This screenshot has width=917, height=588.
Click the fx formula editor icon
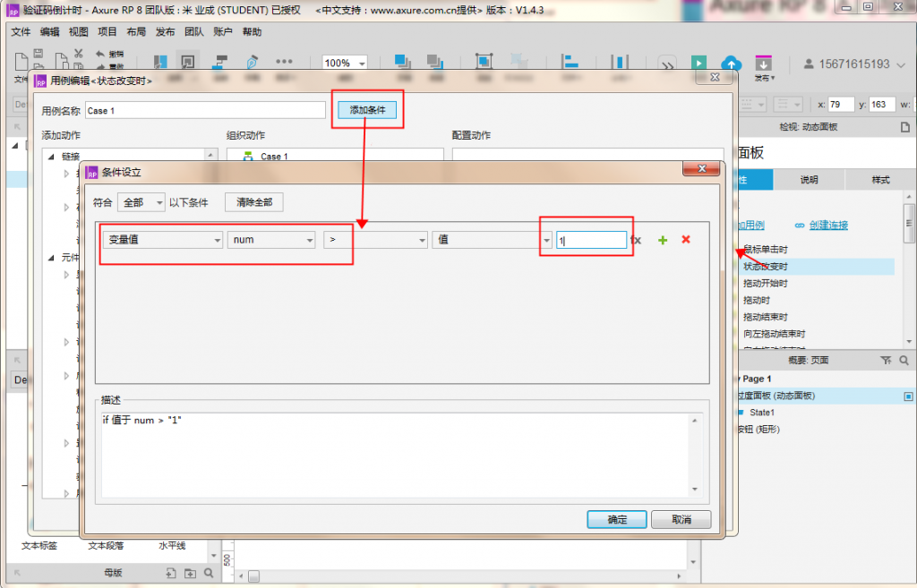(x=636, y=240)
